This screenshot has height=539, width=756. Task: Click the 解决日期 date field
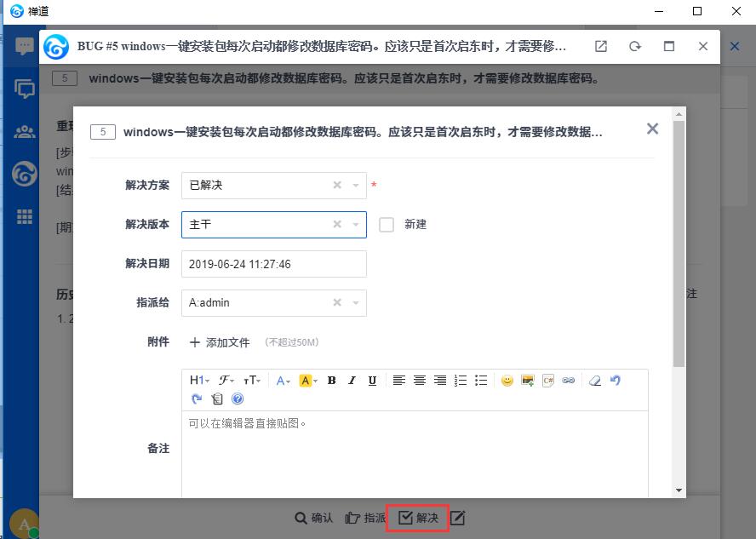coord(273,264)
